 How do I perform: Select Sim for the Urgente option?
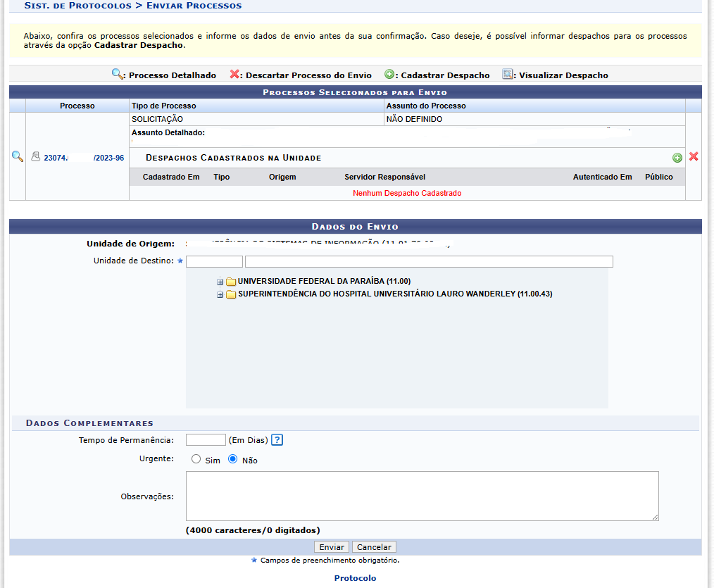tap(196, 459)
